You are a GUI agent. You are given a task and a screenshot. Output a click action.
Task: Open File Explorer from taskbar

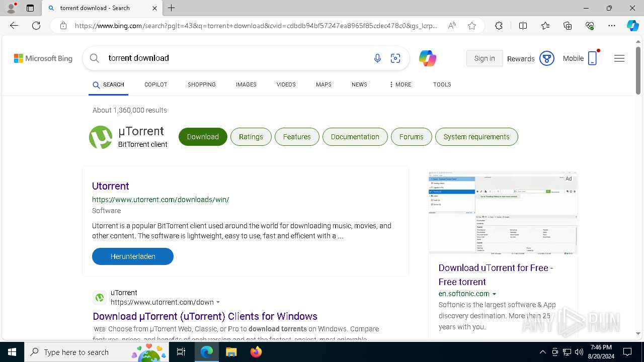coord(231,352)
